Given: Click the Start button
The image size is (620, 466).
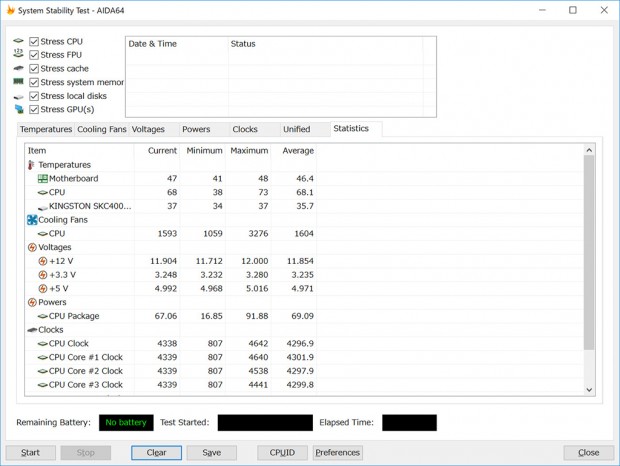Looking at the screenshot, I should tap(30, 453).
